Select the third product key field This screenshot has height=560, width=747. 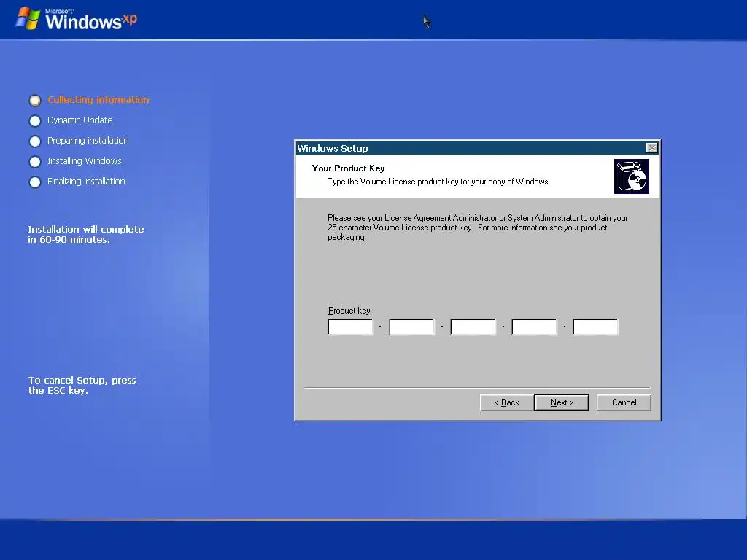473,327
